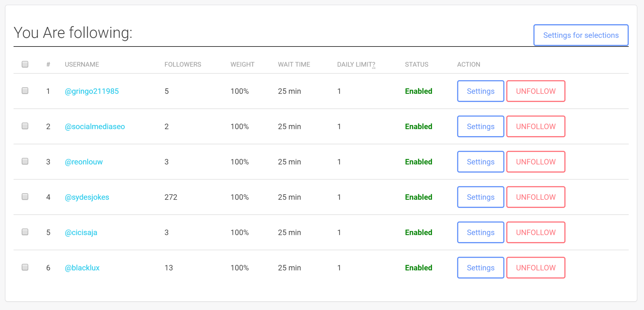Unfollow @gringo211985
Viewport: 644px width, 310px height.
coord(535,91)
